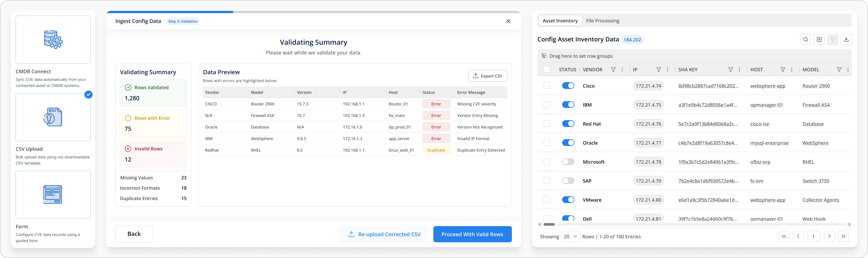Tick the checkbox for the Oracle row

547,143
